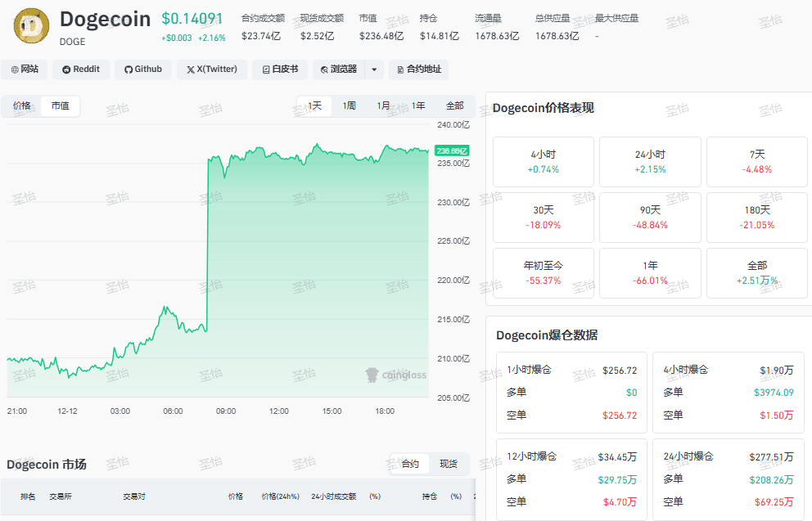This screenshot has height=521, width=812.
Task: Click the 12小时爆仓 value $34.45万
Action: click(x=616, y=457)
